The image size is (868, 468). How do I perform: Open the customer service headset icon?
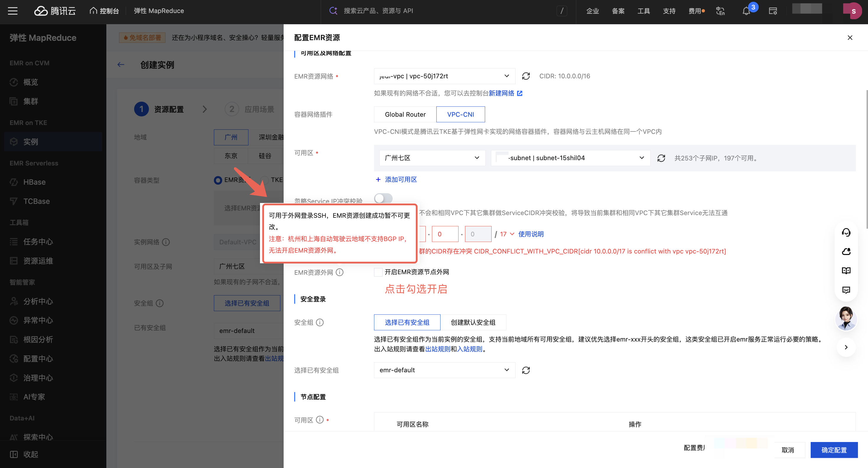[846, 233]
